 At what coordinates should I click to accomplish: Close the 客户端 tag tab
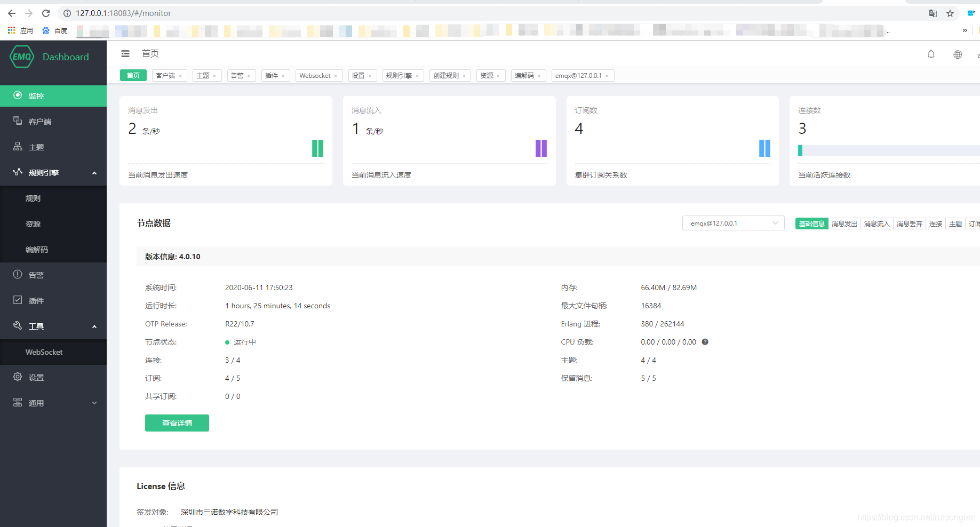180,76
